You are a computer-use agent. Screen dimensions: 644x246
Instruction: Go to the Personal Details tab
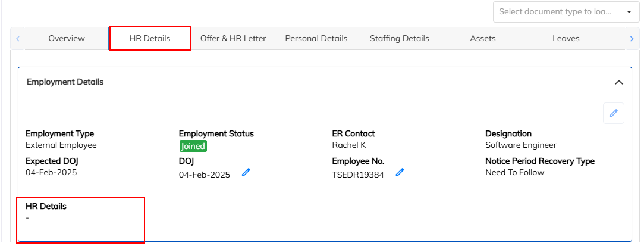[x=316, y=39]
